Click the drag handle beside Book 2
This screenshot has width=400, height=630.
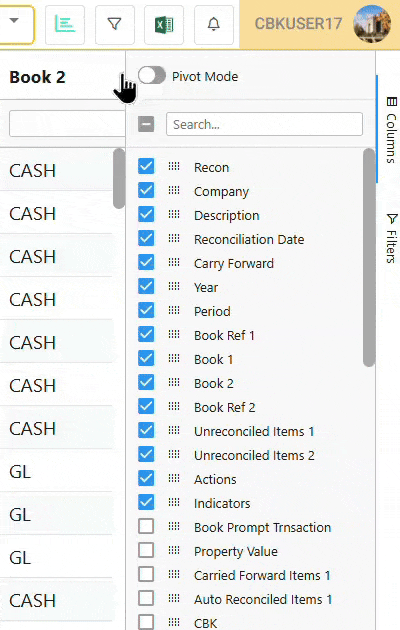(174, 382)
